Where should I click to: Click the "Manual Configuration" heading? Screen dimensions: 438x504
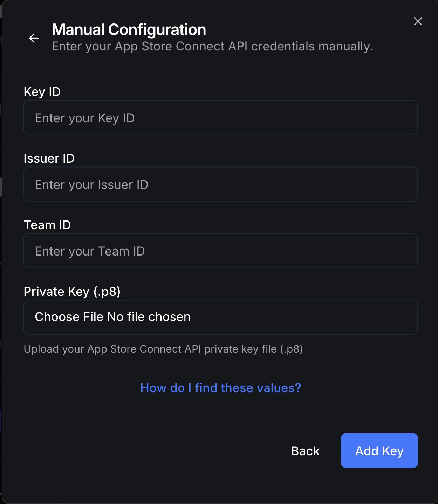pos(129,30)
